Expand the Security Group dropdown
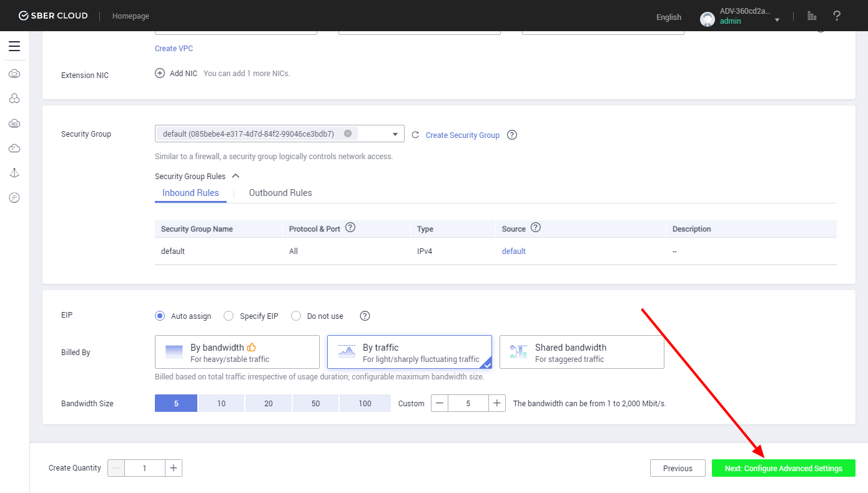The width and height of the screenshot is (868, 493). tap(395, 134)
